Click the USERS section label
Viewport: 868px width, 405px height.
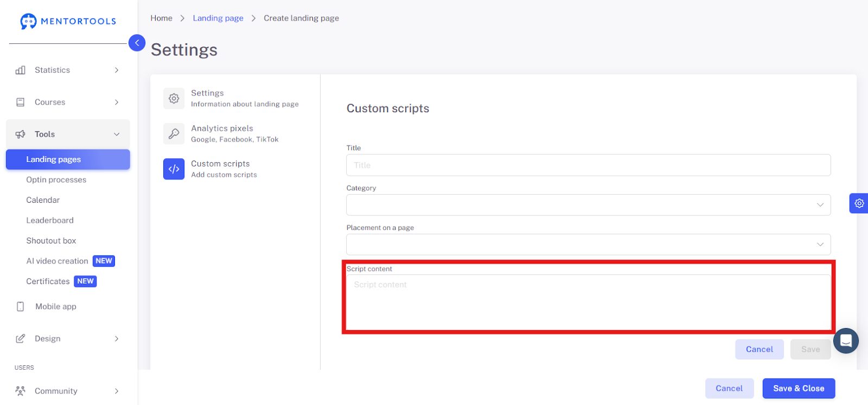(24, 368)
